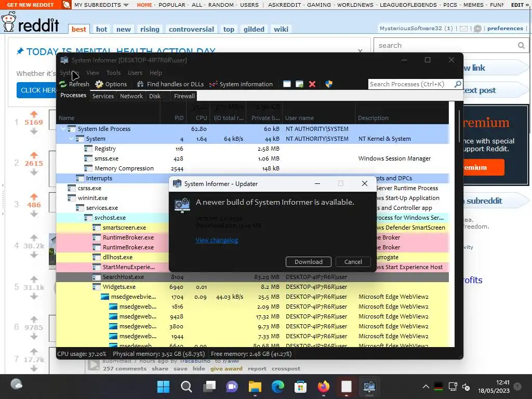
Task: Upvote the Reddit post scored 5169
Action: click(x=34, y=114)
